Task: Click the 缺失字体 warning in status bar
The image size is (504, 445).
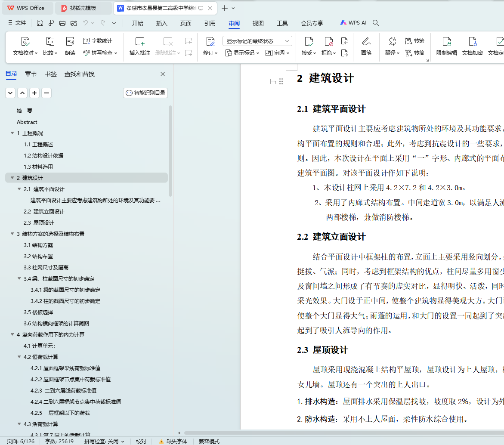Action: pyautogui.click(x=173, y=442)
